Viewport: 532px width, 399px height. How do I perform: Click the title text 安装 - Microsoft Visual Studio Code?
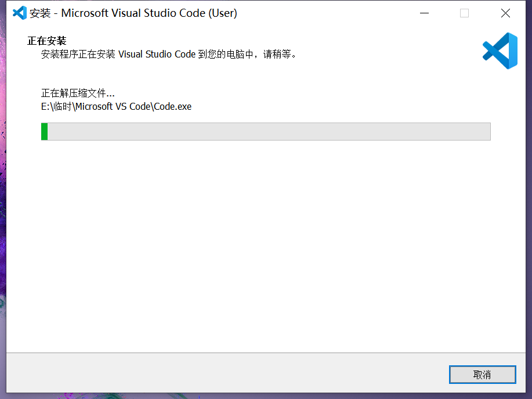click(133, 13)
